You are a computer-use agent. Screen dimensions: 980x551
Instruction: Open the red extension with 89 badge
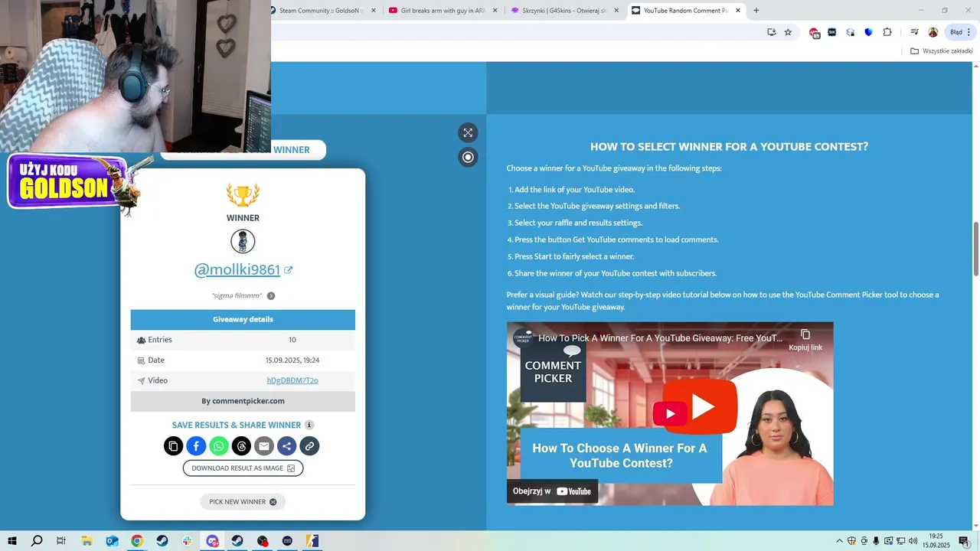[x=815, y=32]
